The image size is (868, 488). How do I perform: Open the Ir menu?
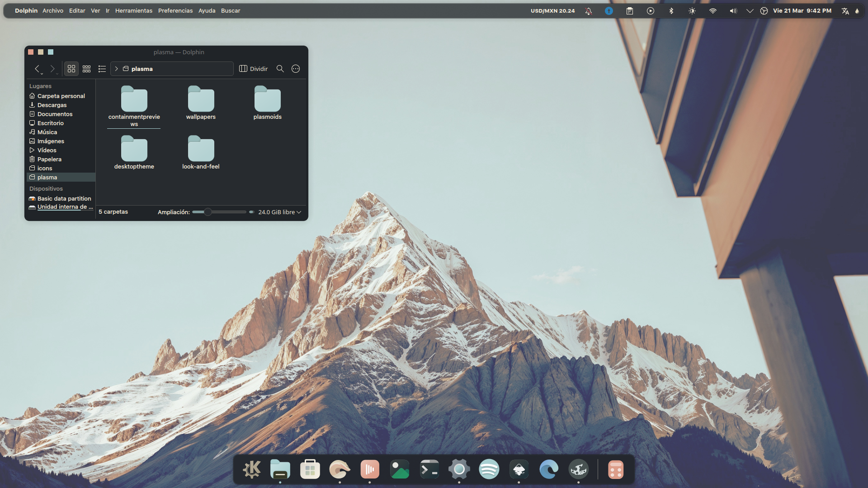pyautogui.click(x=108, y=10)
